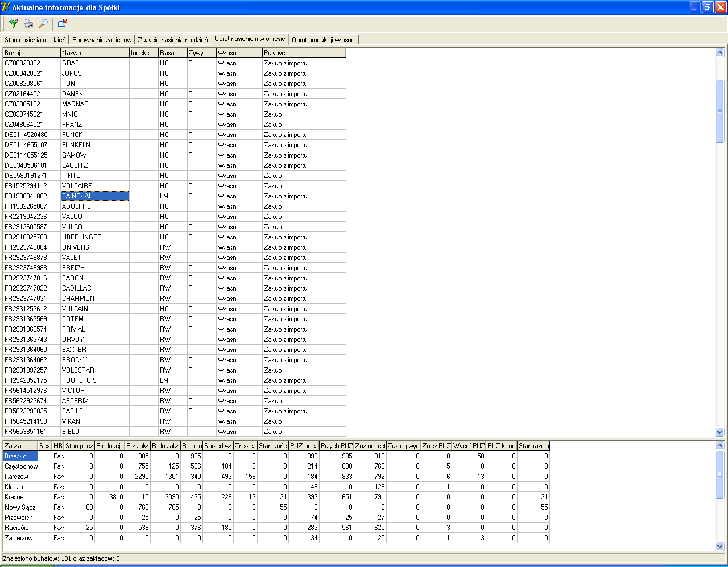
Task: Click the 'Stan razem' column header
Action: click(x=533, y=446)
